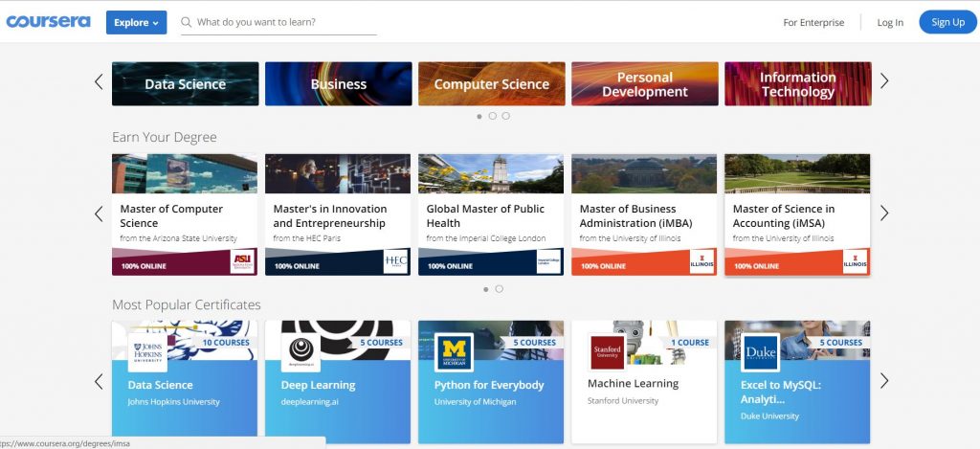Click the Sign Up button
Viewport: 980px width, 449px height.
coord(948,23)
